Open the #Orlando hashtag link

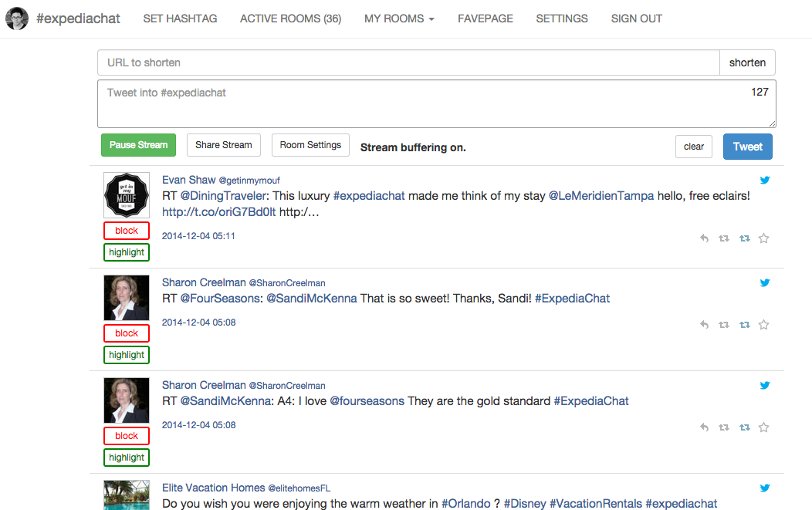click(x=467, y=503)
